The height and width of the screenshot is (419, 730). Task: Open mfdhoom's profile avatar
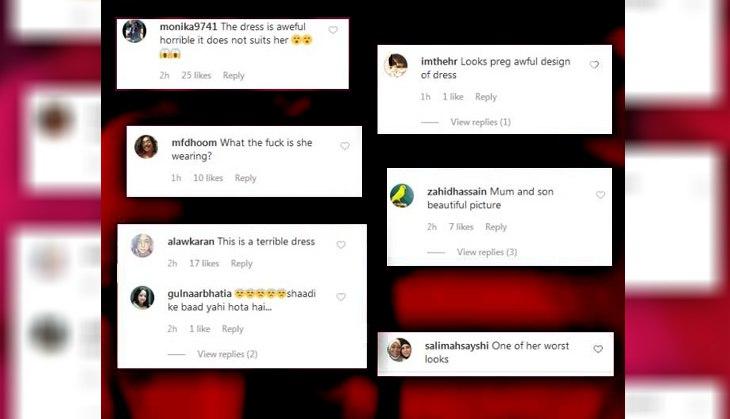[x=146, y=147]
